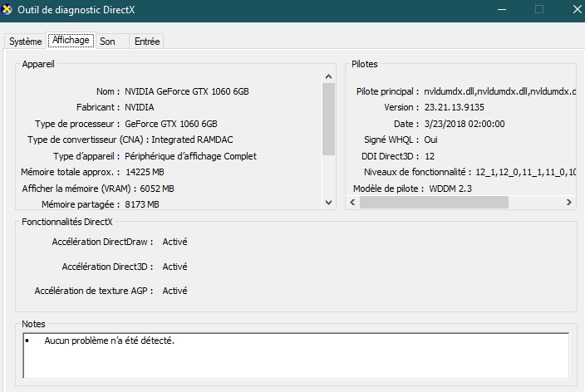Click the Appareil list scroll up arrow
The height and width of the screenshot is (392, 585).
pos(328,76)
